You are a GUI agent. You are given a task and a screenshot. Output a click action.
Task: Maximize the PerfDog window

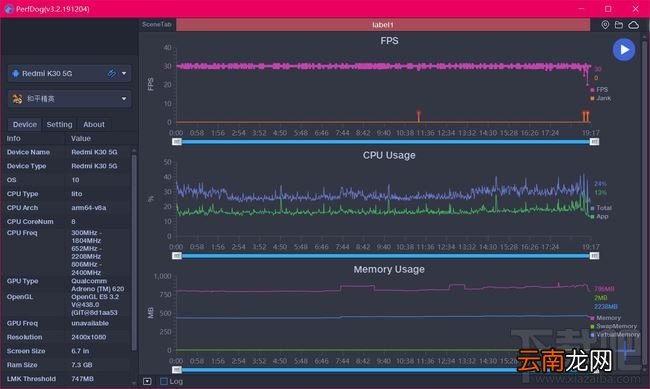point(608,9)
